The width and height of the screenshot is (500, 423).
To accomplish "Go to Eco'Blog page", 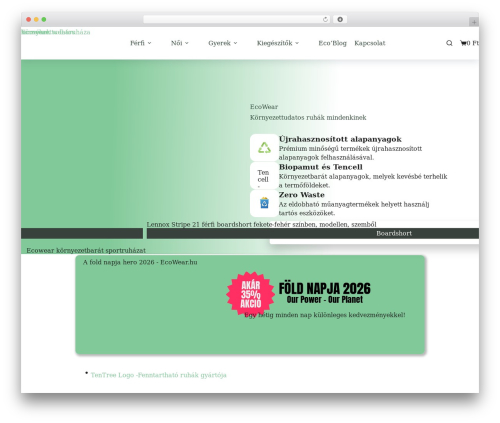I will coord(332,43).
